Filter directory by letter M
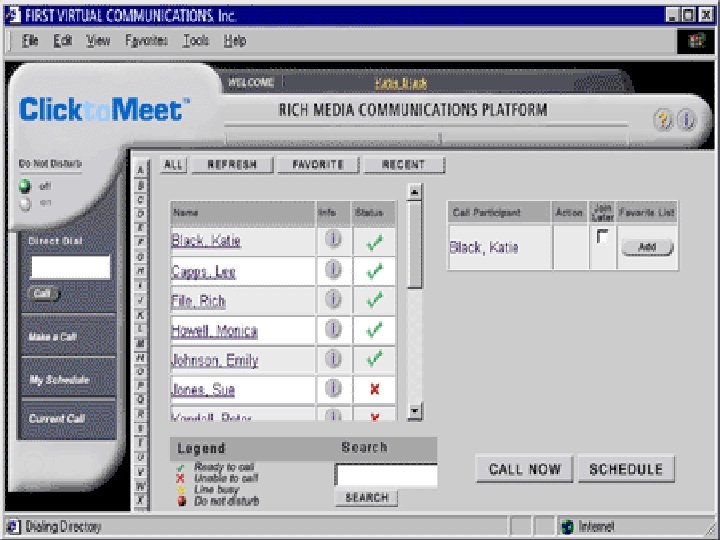Screen dimensions: 720x540 [141, 343]
